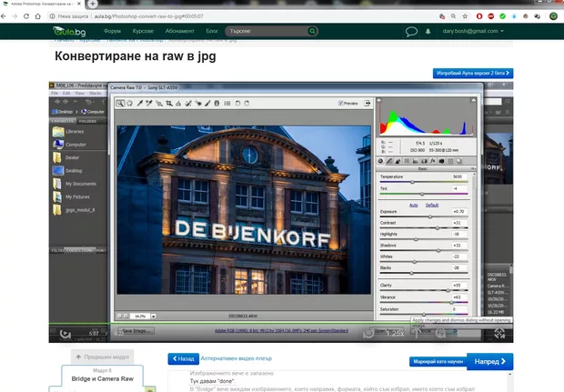
Task: Pick the White Balance eyedropper tool
Action: (x=140, y=104)
